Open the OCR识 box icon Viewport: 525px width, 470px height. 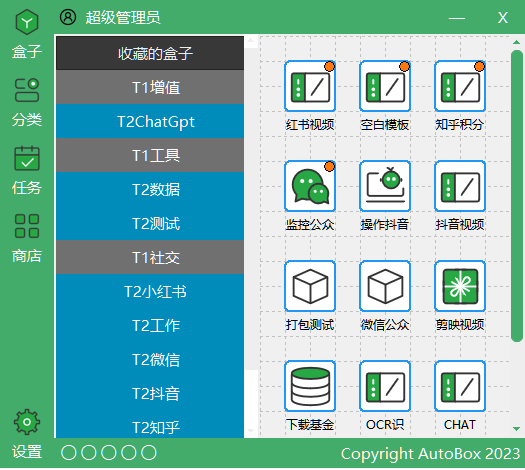[385, 386]
